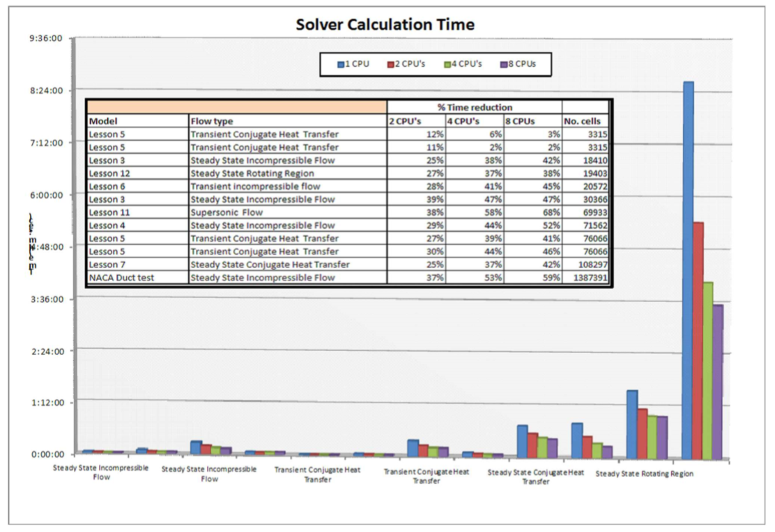Select the 0:00:00 y-axis label
This screenshot has width=775, height=532.
click(46, 454)
